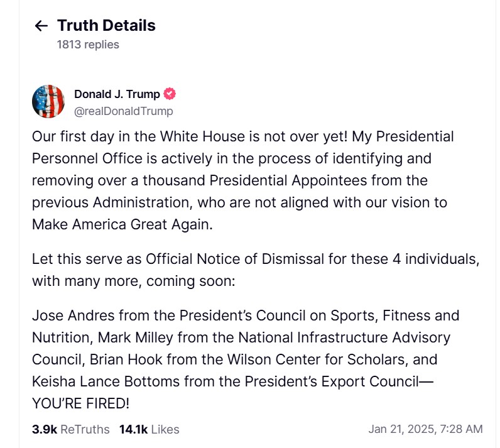Open the Donald J. Trump display name
The height and width of the screenshot is (448, 500).
pos(117,94)
